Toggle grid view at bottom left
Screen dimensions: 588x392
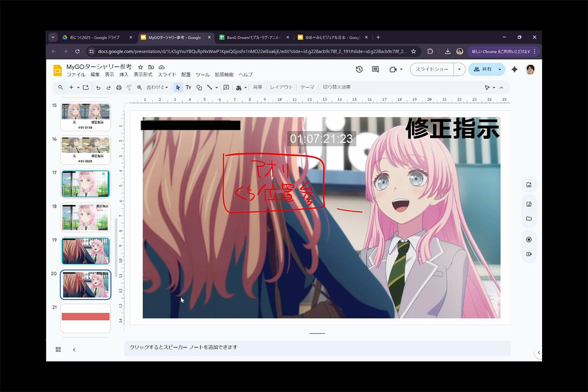click(58, 349)
